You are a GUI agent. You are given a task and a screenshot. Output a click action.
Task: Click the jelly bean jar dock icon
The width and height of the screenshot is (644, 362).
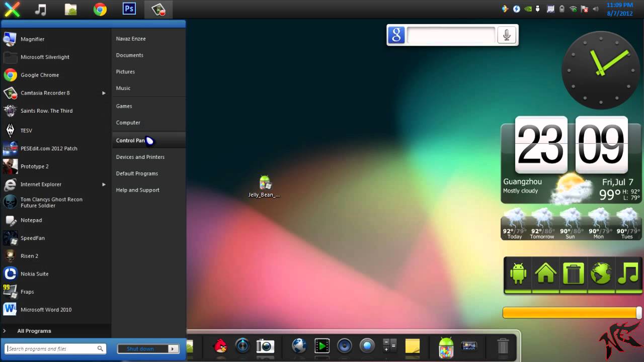446,347
